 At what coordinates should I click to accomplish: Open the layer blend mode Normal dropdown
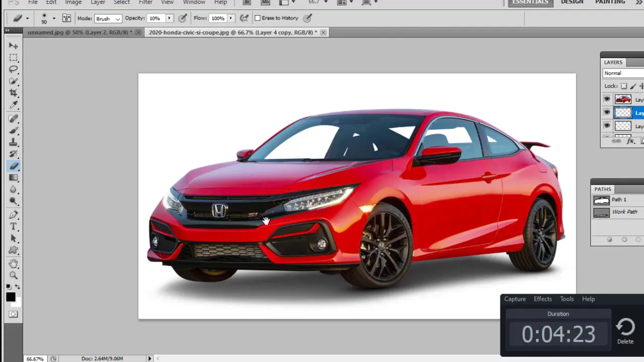tap(623, 73)
